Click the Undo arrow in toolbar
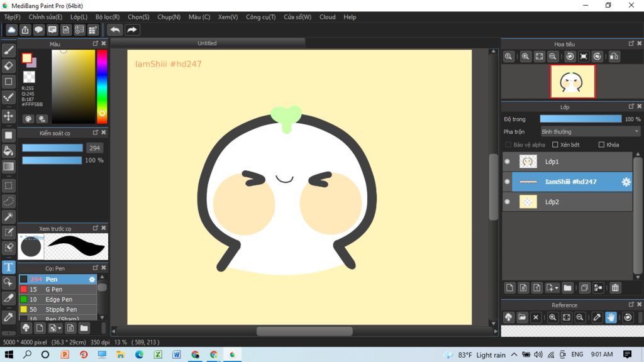 [116, 30]
